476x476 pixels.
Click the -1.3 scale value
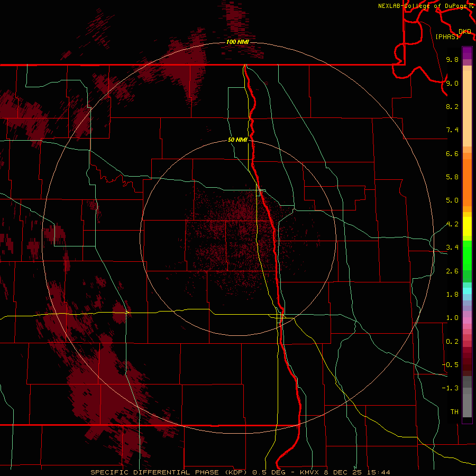tap(450, 388)
